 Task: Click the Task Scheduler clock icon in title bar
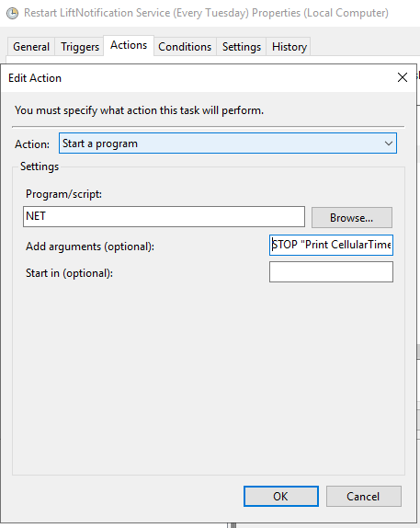click(x=13, y=13)
